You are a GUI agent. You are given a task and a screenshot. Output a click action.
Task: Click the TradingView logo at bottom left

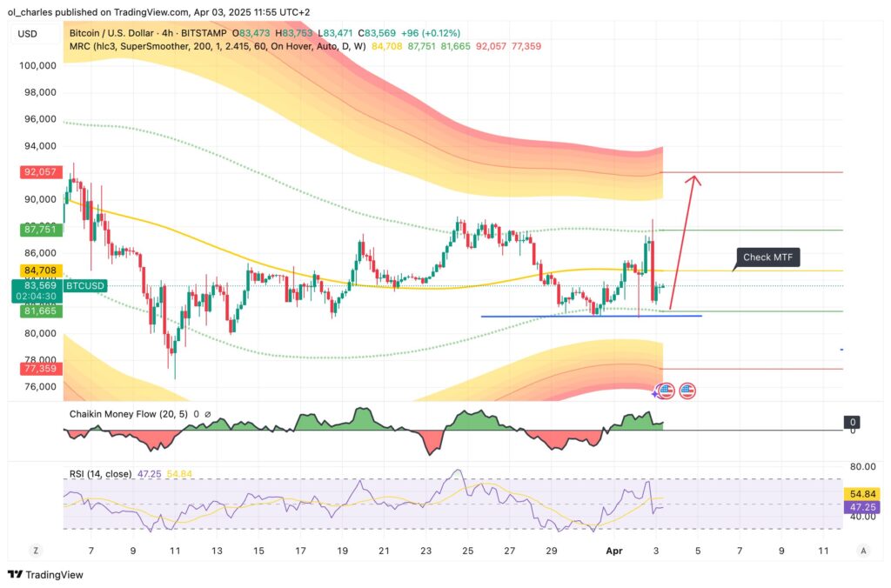[42, 575]
